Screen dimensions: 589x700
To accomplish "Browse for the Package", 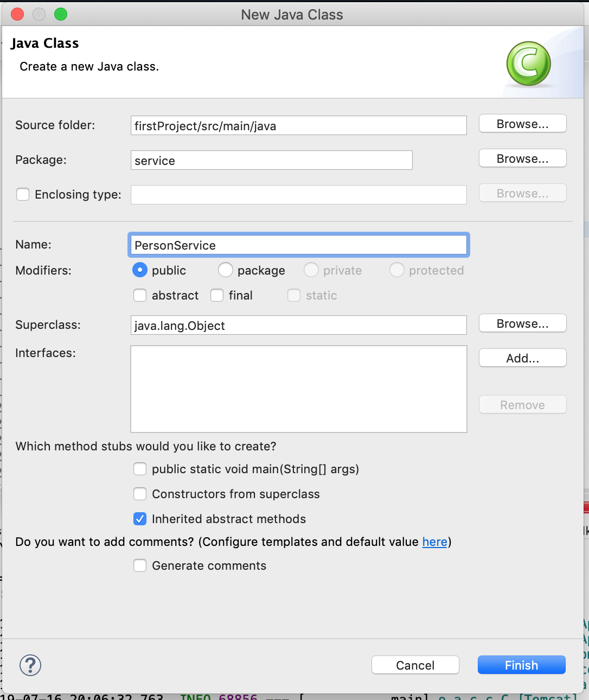I will click(x=523, y=158).
